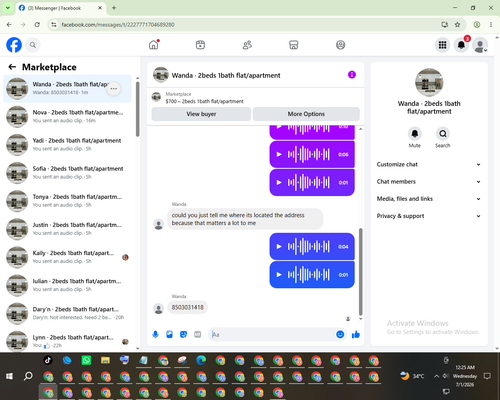Viewport: 500px width, 400px height.
Task: Open the Reels video icon in top navigation
Action: pyautogui.click(x=200, y=45)
